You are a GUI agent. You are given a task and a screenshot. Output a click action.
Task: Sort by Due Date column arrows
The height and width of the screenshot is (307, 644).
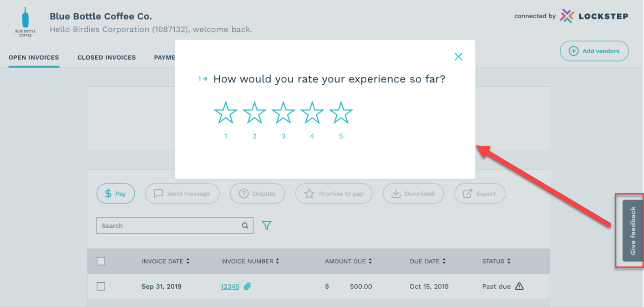[444, 261]
